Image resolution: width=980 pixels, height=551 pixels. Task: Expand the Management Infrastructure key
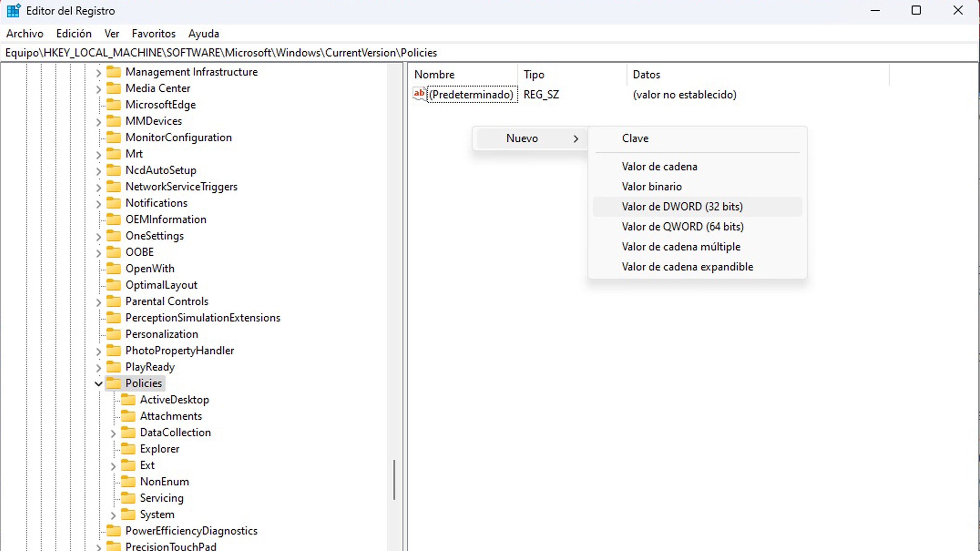tap(99, 73)
